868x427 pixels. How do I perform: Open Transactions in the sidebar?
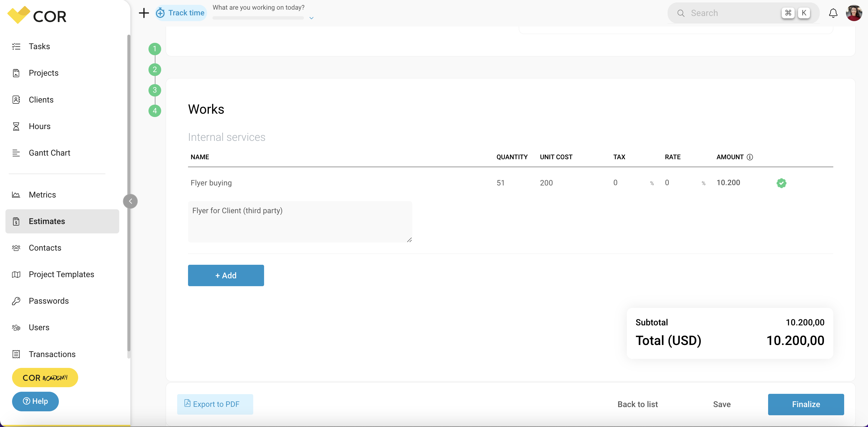pos(62,354)
